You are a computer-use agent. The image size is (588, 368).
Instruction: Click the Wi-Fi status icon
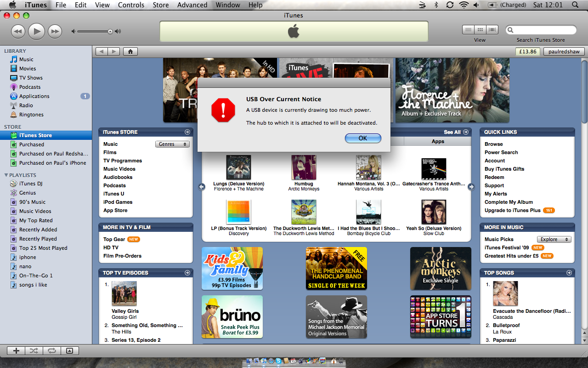point(464,5)
